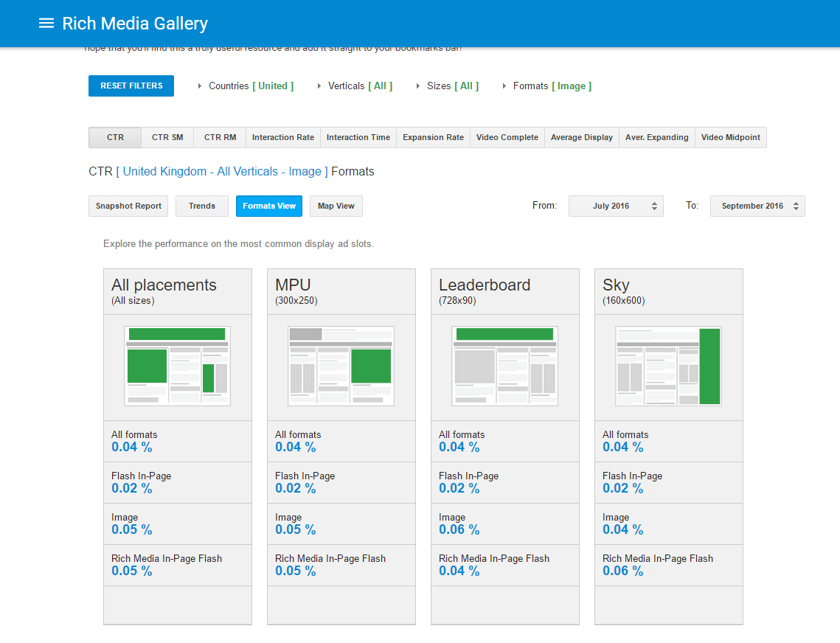This screenshot has width=840, height=643.
Task: Switch to the Trends view
Action: 201,206
